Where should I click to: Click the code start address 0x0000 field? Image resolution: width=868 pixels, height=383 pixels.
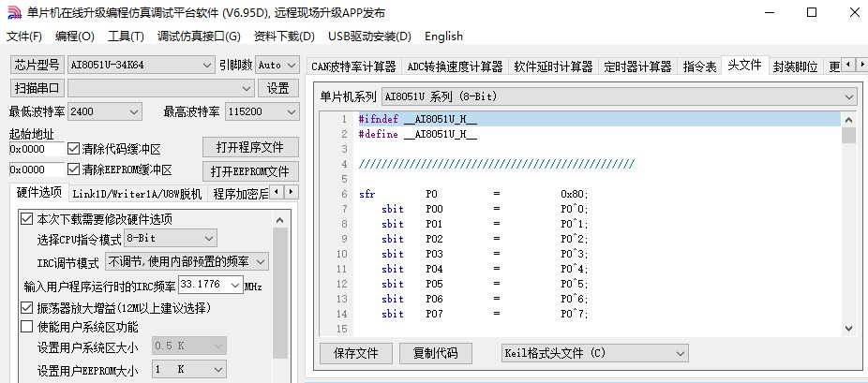37,149
